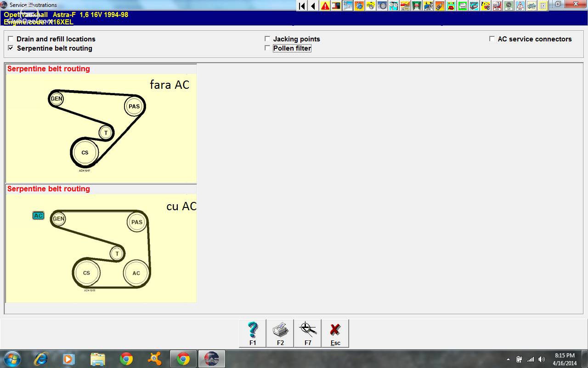Click the PAS pulley in top diagram
The image size is (588, 368).
[x=134, y=106]
